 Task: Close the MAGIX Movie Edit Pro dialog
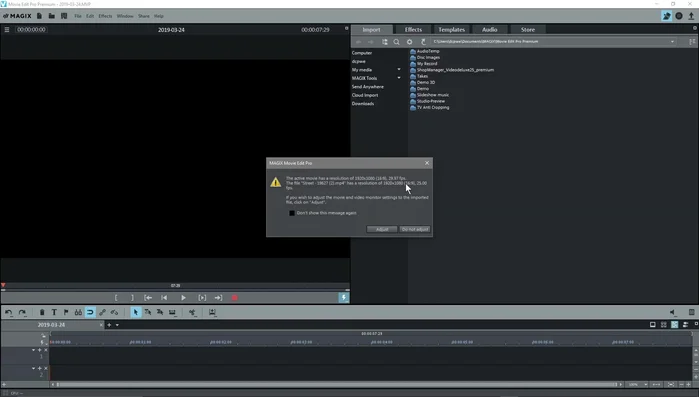pos(427,163)
